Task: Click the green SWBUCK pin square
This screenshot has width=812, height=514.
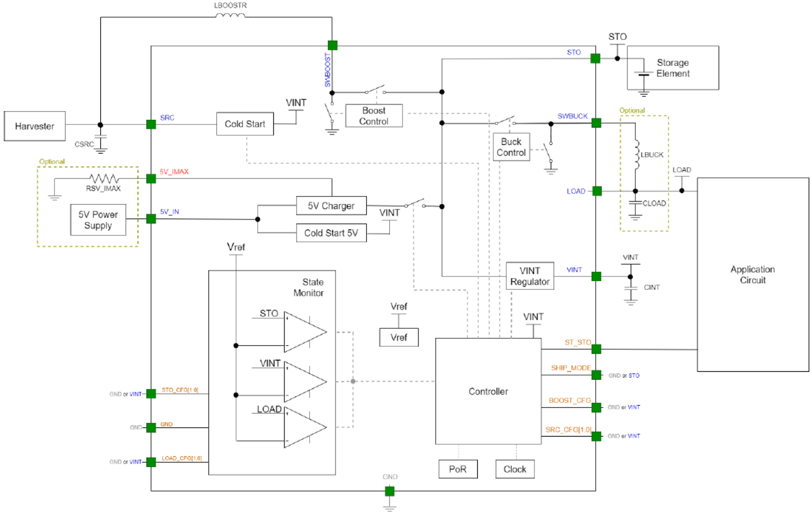Action: (x=596, y=123)
